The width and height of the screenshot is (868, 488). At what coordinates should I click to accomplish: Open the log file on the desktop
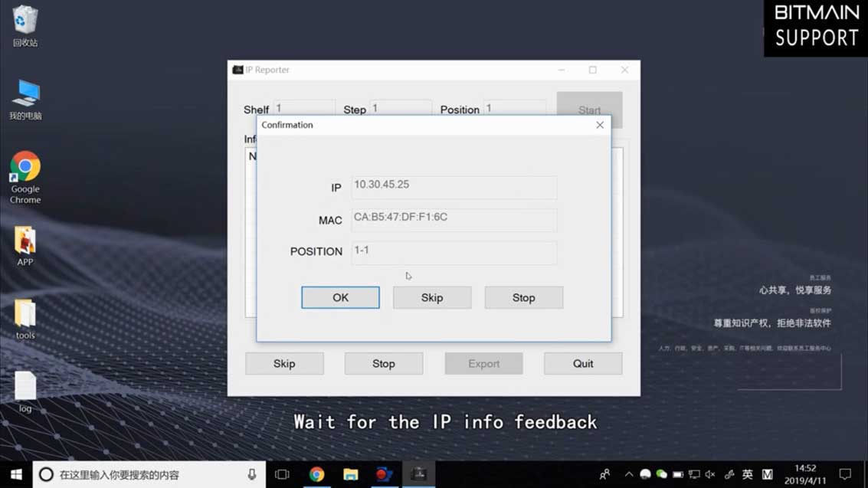click(x=25, y=385)
